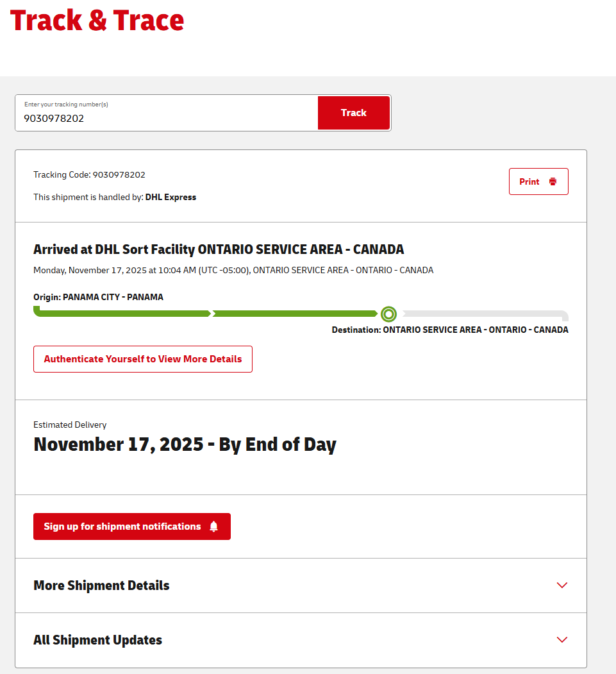Expand All Shipment Updates chevron
Screen dimensions: 616x674
click(x=562, y=639)
